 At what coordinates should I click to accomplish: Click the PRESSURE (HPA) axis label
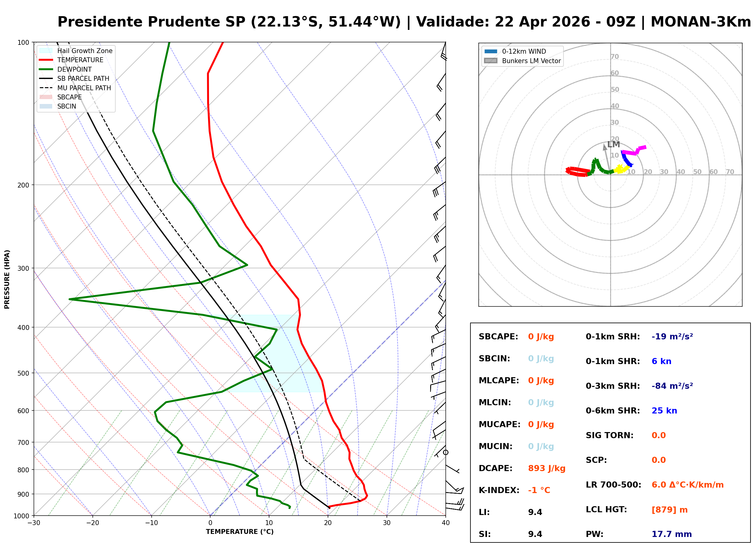coord(7,279)
